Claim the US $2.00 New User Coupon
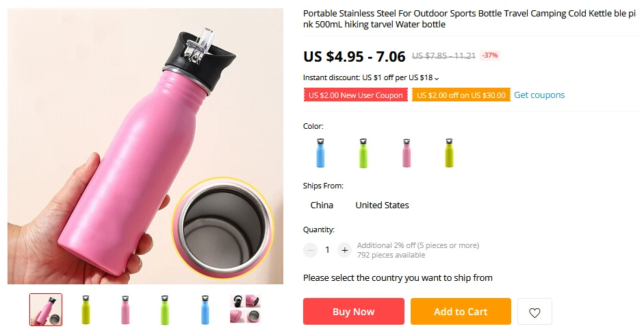This screenshot has width=644, height=335. point(356,95)
